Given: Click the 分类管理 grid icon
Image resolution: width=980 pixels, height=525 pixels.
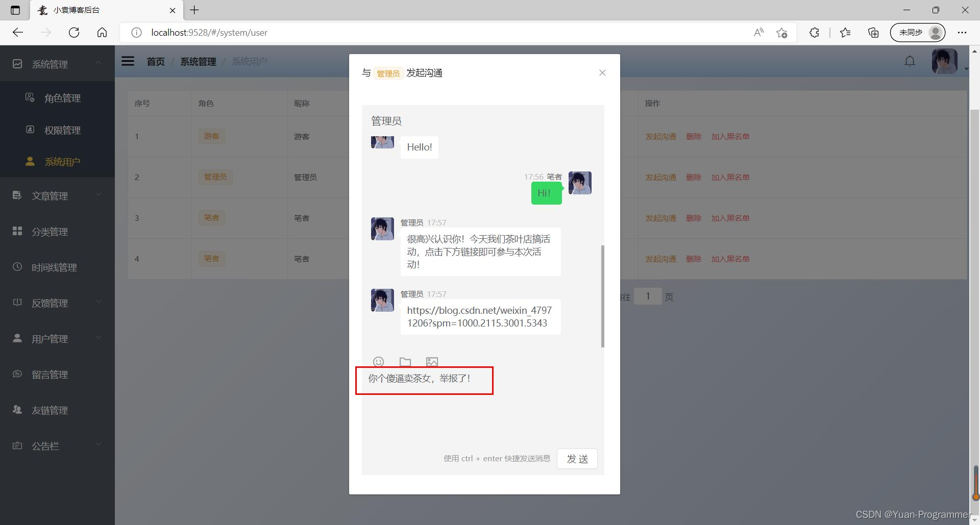Looking at the screenshot, I should click(x=17, y=231).
